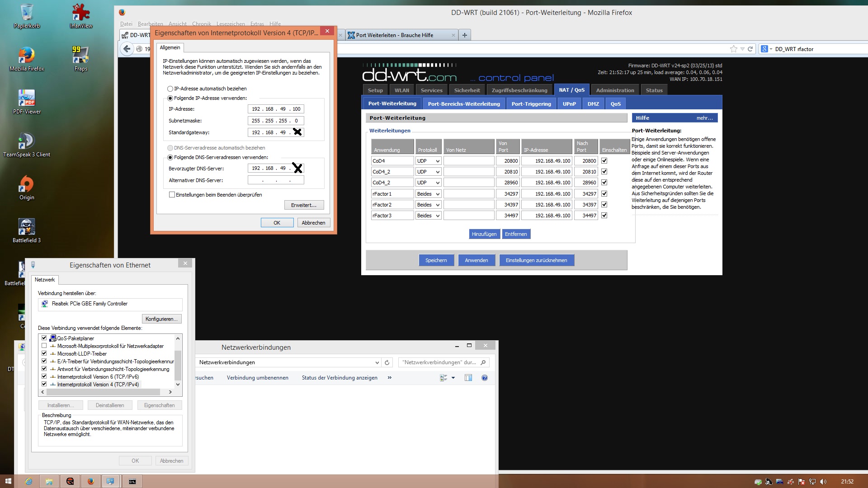Open Internet Explorer from the taskbar
The width and height of the screenshot is (868, 488).
coord(28,481)
